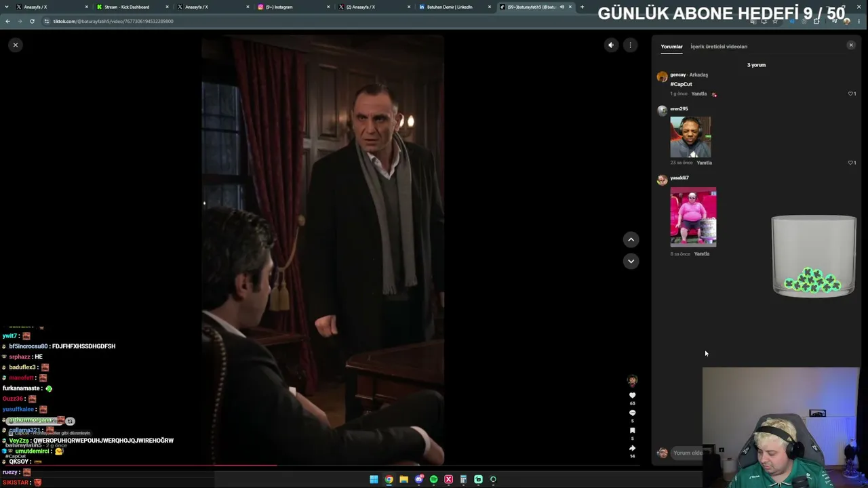Switch to Batuhan Demir LinkedIn tab
Screen dimensions: 868x488
coord(456,7)
